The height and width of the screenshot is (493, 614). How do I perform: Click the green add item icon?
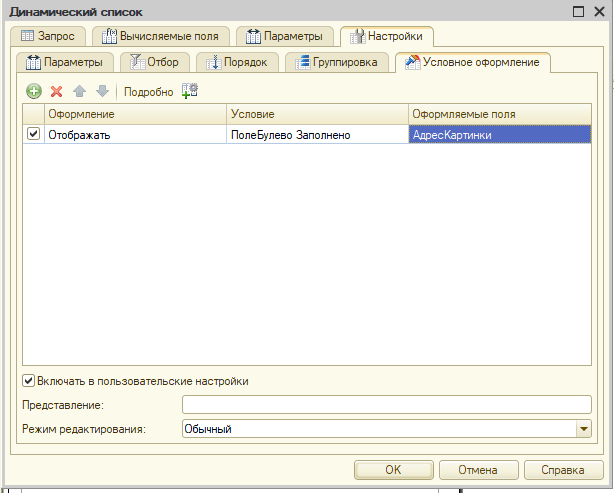33,91
